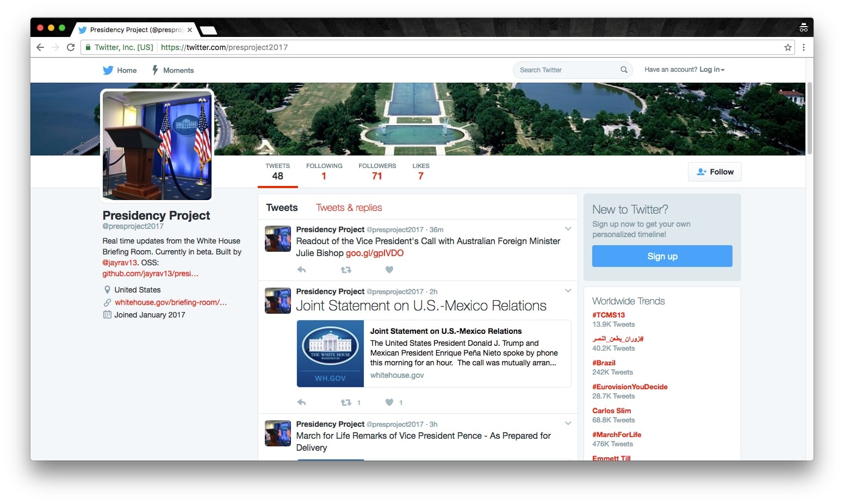The image size is (844, 504).
Task: Click the Moments lightning bolt icon
Action: click(155, 70)
